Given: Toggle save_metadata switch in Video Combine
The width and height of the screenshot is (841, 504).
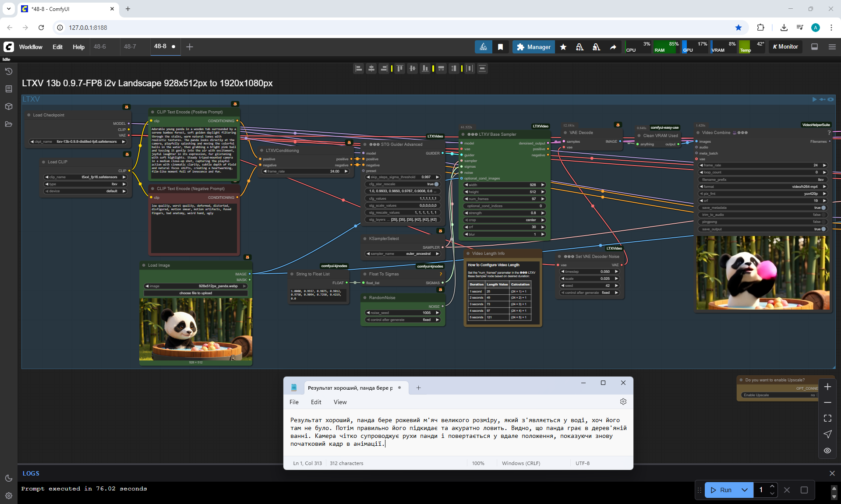Looking at the screenshot, I should [823, 208].
